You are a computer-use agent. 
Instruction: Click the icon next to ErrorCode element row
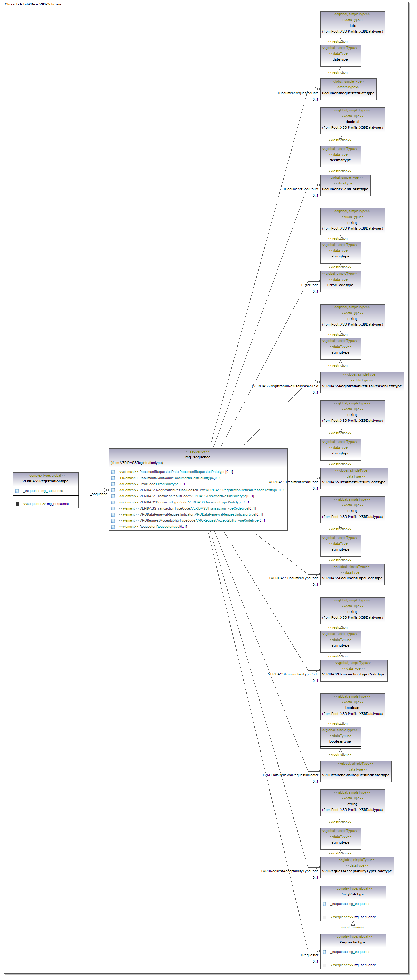(x=113, y=484)
